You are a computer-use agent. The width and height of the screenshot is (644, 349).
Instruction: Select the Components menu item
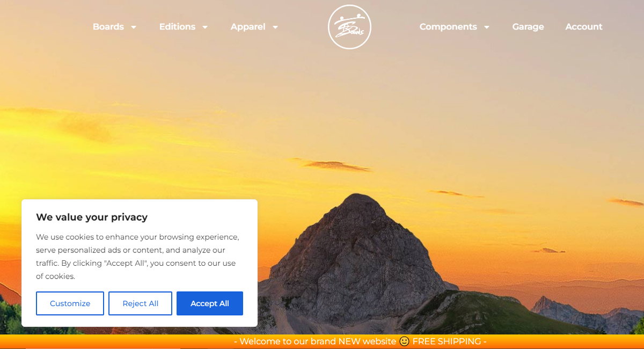click(x=448, y=27)
